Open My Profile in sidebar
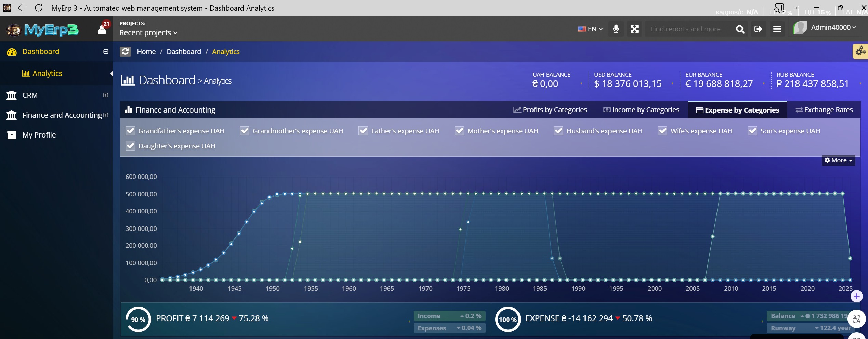 (39, 135)
